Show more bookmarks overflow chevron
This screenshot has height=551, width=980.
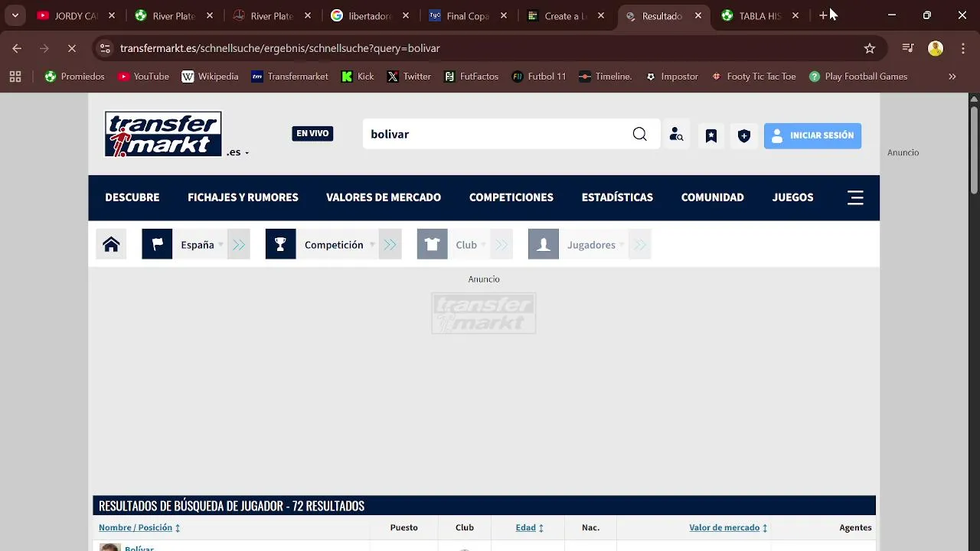point(952,77)
